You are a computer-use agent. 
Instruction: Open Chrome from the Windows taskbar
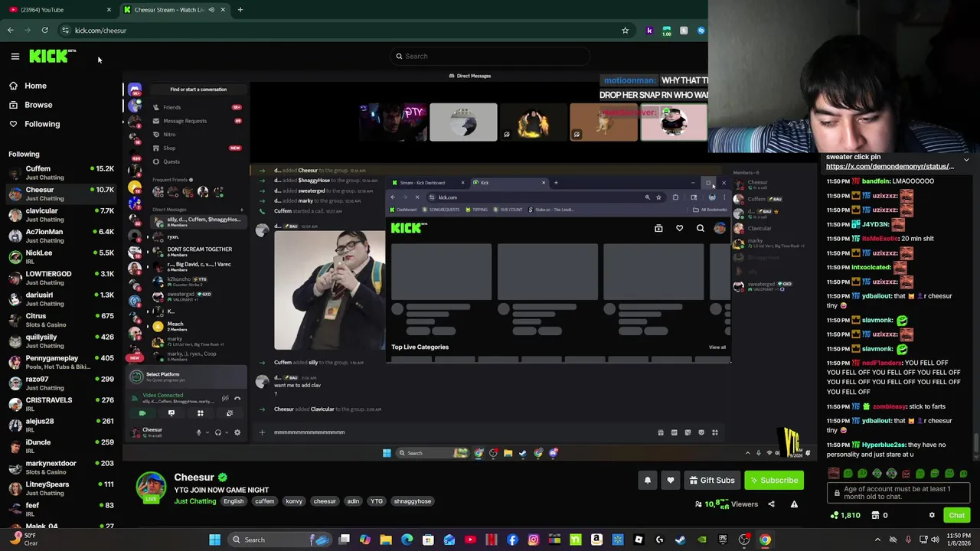point(765,540)
